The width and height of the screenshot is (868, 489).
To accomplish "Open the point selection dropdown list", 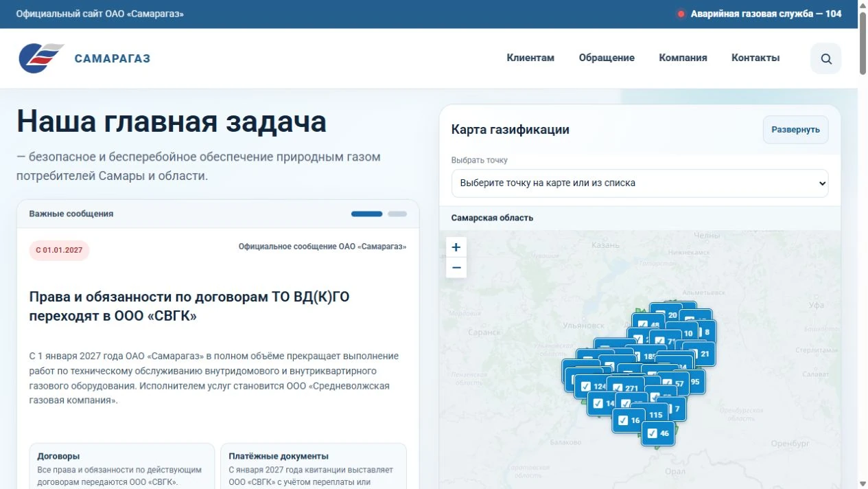I will [640, 183].
